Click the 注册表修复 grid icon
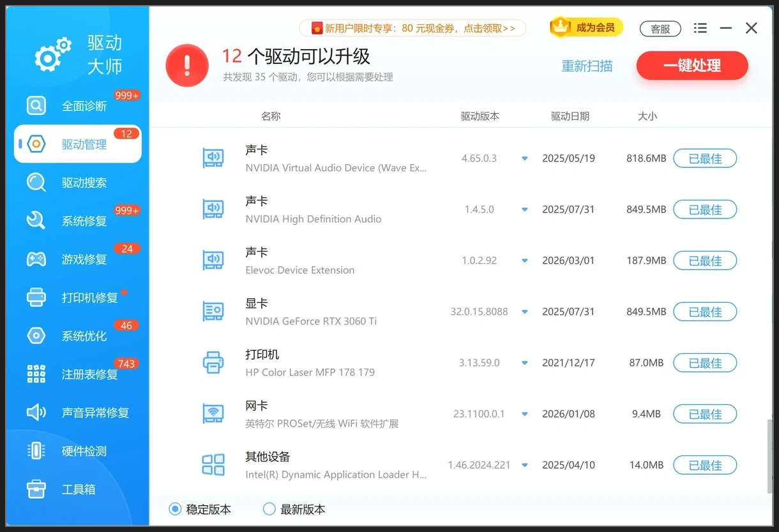Screen dimensions: 779x532 click(x=36, y=374)
